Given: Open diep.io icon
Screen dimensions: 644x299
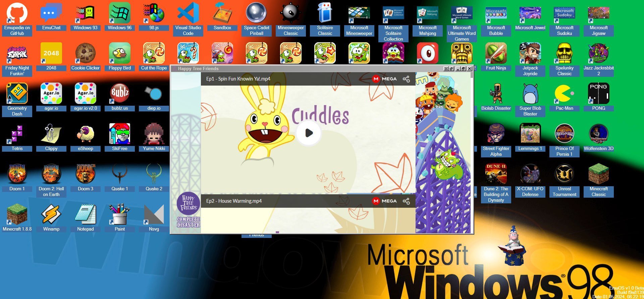Looking at the screenshot, I should click(x=154, y=97).
